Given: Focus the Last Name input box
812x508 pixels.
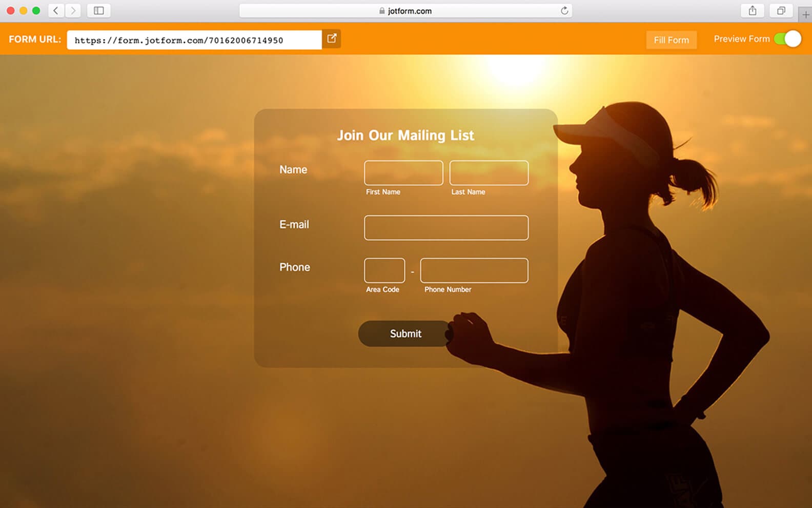Looking at the screenshot, I should point(489,173).
